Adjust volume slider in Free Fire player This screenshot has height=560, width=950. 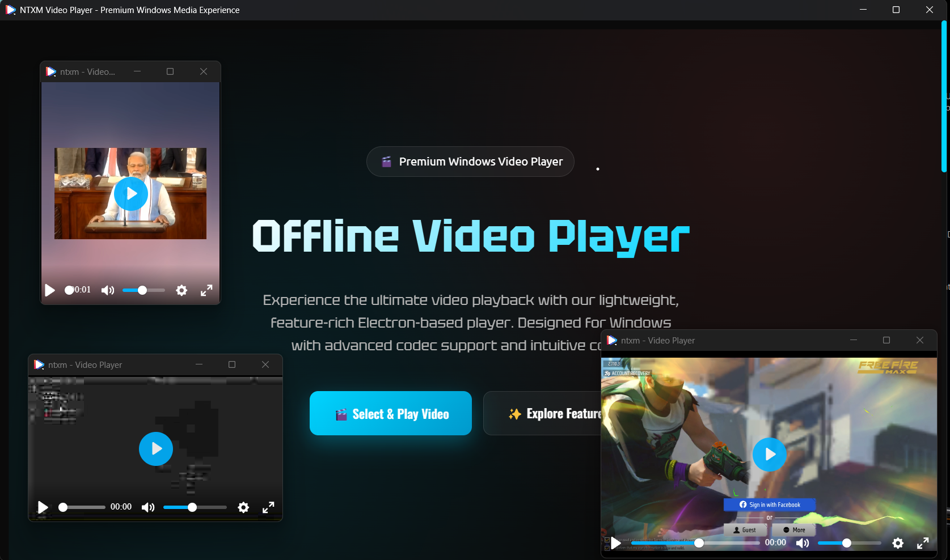[849, 543]
